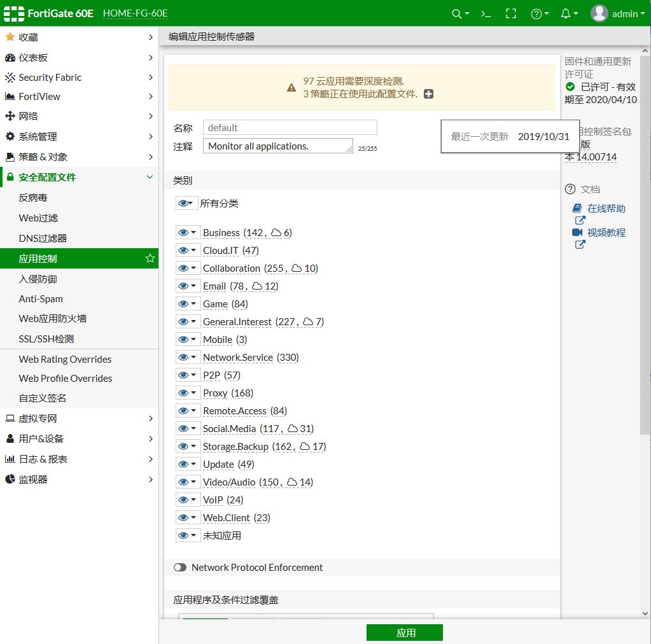Screen dimensions: 651x644
Task: Open action dropdown for 所有分类
Action: [185, 204]
